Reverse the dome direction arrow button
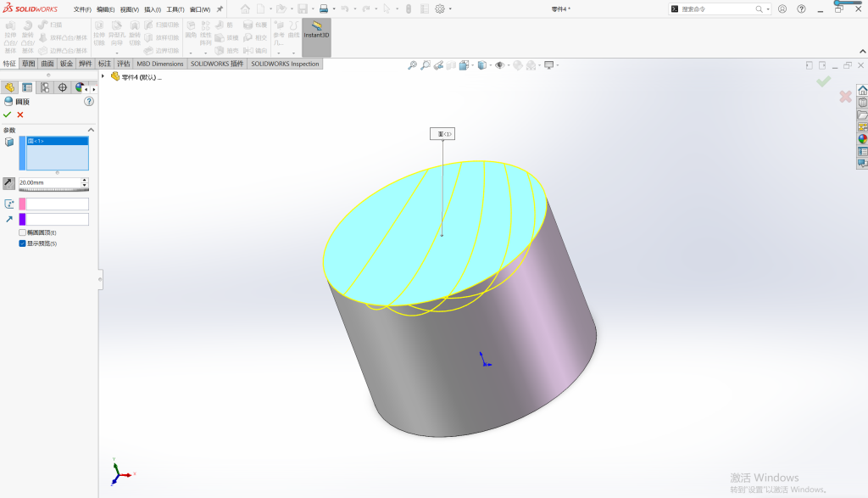Screen dimensions: 868x498 point(8,182)
